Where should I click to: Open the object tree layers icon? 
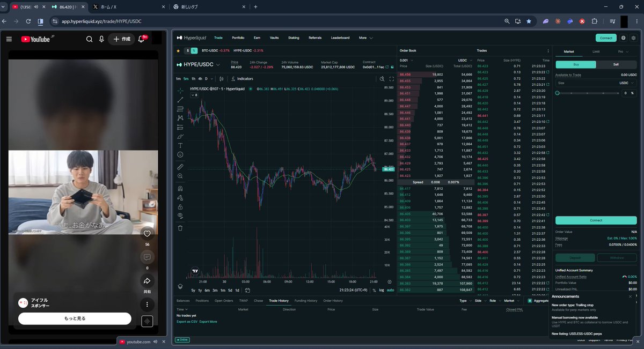click(180, 286)
